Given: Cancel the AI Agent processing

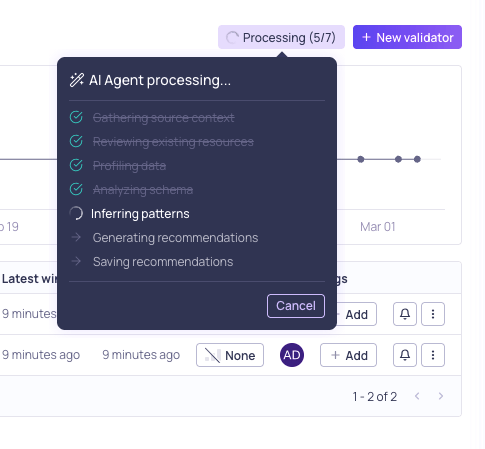Looking at the screenshot, I should (x=296, y=306).
